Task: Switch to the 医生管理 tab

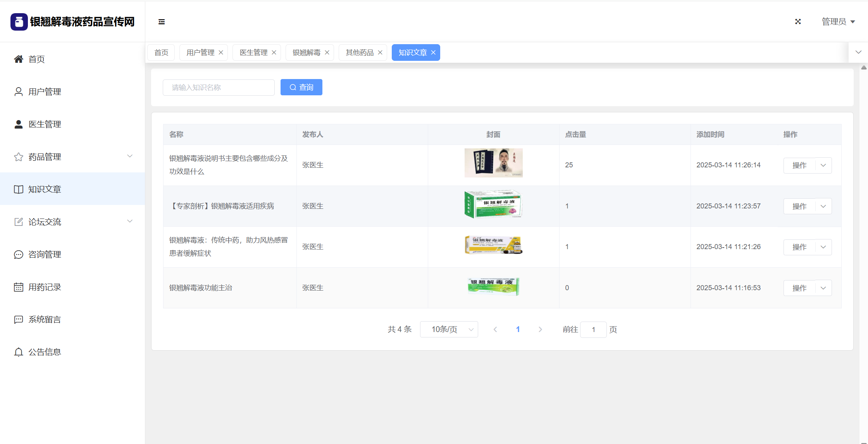Action: (253, 53)
